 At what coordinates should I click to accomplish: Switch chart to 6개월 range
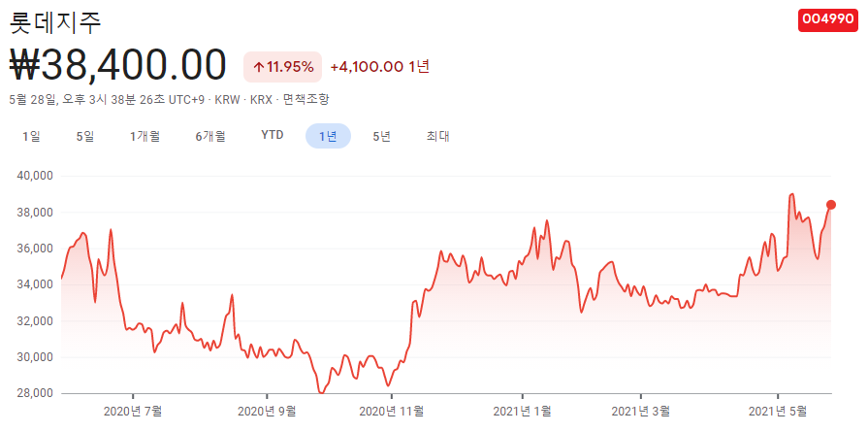point(210,136)
